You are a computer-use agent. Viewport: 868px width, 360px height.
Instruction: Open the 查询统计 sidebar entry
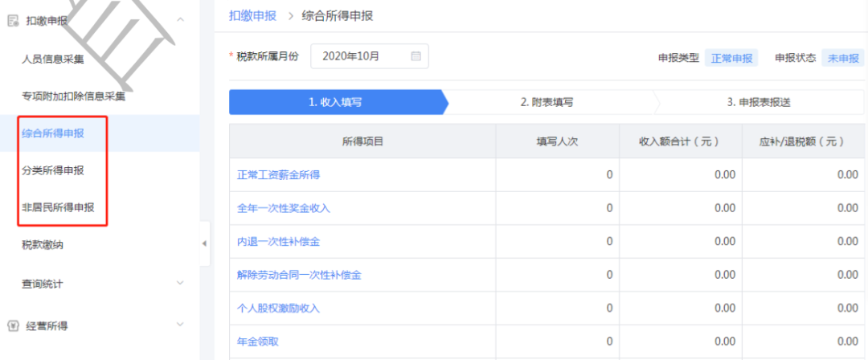[x=43, y=284]
